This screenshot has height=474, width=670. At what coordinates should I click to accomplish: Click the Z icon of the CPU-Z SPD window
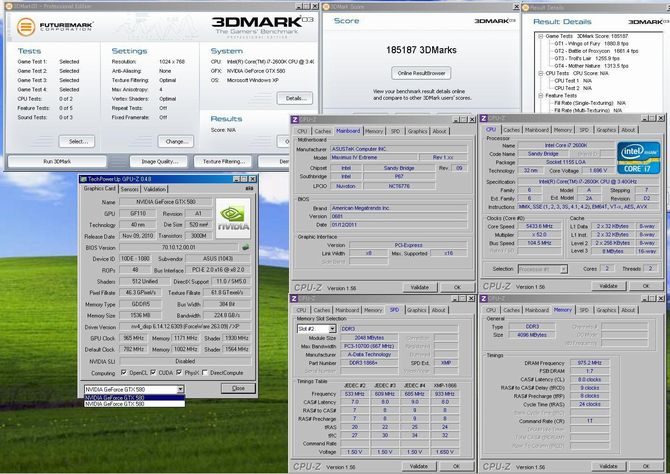294,298
